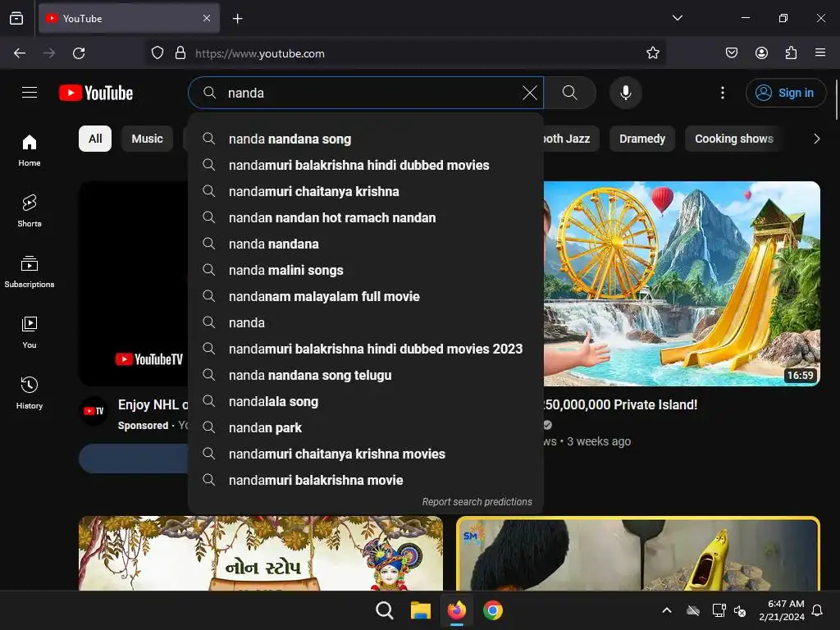The height and width of the screenshot is (630, 840).
Task: Select the Dramedy filter chip
Action: click(642, 139)
